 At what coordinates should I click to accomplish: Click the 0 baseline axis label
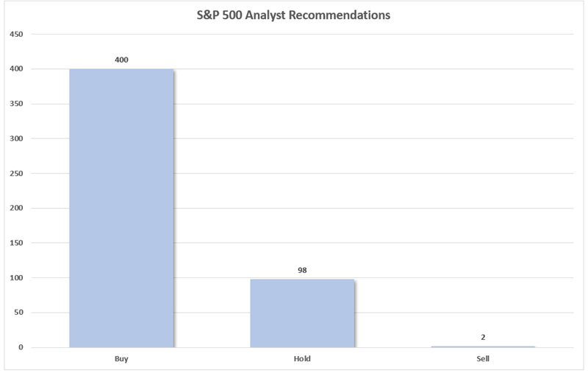coord(21,347)
